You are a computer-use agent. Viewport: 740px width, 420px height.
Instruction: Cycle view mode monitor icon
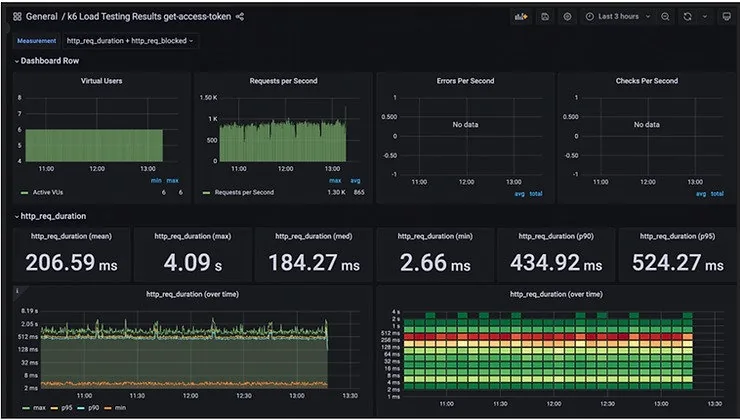[x=727, y=17]
